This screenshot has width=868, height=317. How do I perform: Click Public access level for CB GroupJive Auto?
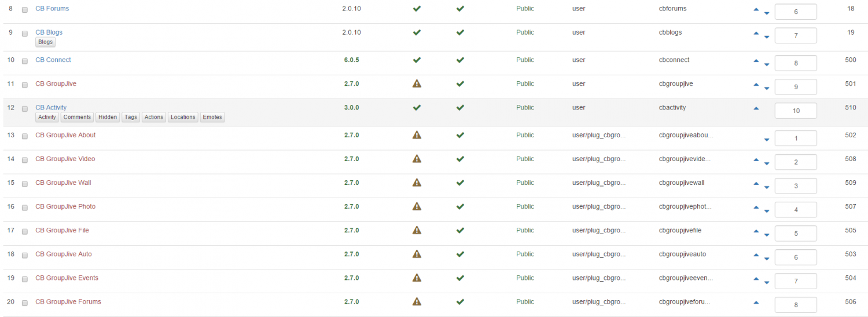tap(525, 254)
